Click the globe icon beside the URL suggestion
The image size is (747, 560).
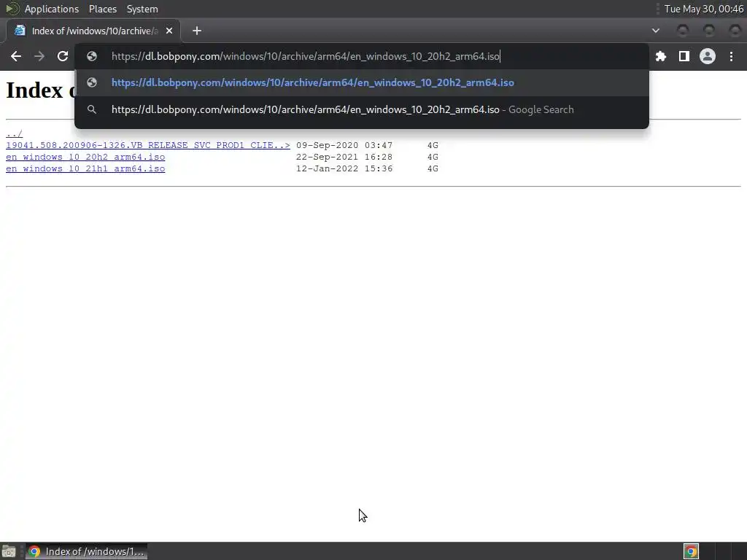click(x=92, y=83)
